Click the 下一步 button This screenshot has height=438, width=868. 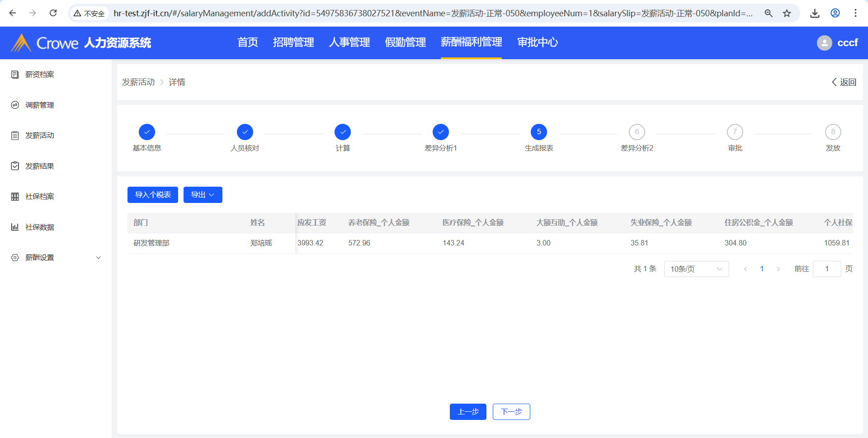point(511,412)
